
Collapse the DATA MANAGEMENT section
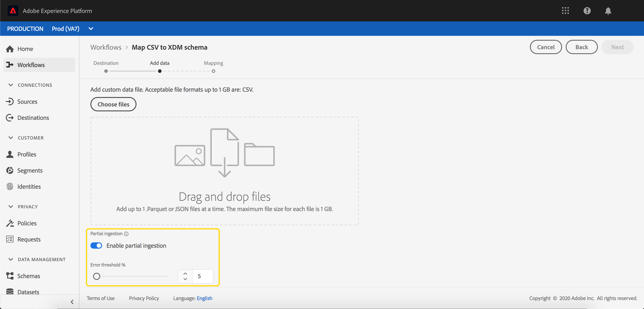click(11, 259)
